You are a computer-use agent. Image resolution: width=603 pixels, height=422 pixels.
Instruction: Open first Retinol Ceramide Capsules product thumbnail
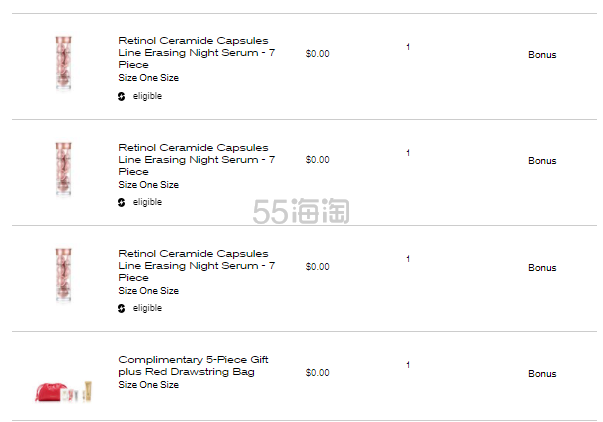pos(64,62)
